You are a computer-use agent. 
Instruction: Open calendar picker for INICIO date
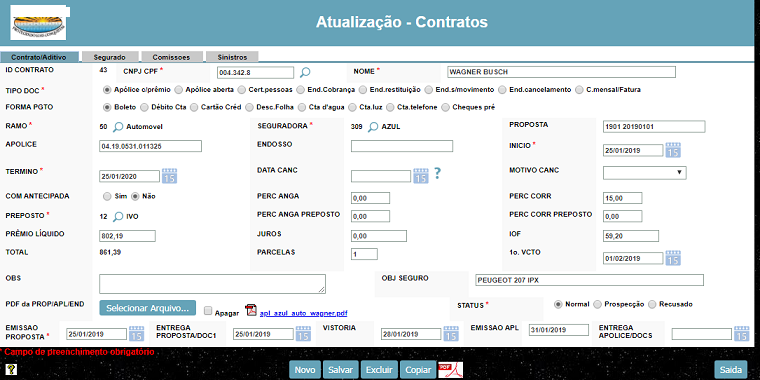pos(673,150)
